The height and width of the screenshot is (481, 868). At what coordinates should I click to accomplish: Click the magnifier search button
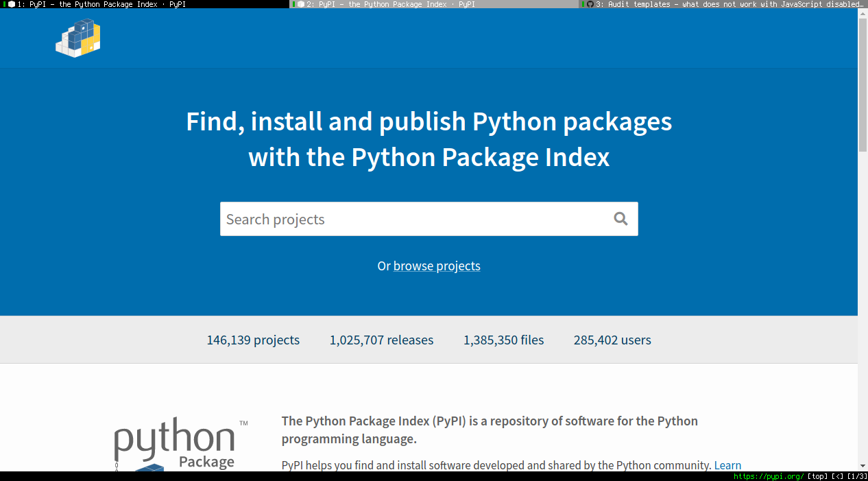tap(620, 219)
